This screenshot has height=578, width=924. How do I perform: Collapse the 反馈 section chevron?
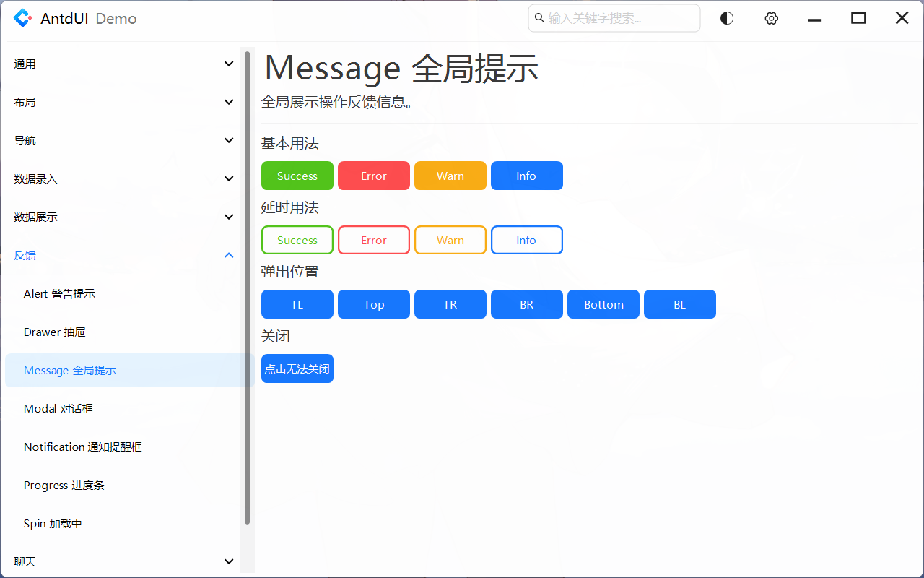pyautogui.click(x=229, y=255)
